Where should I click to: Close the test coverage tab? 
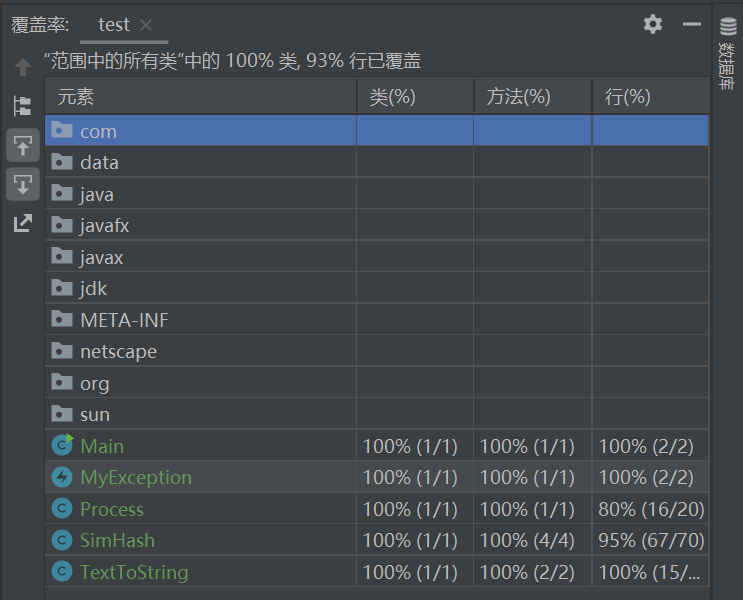coord(146,25)
